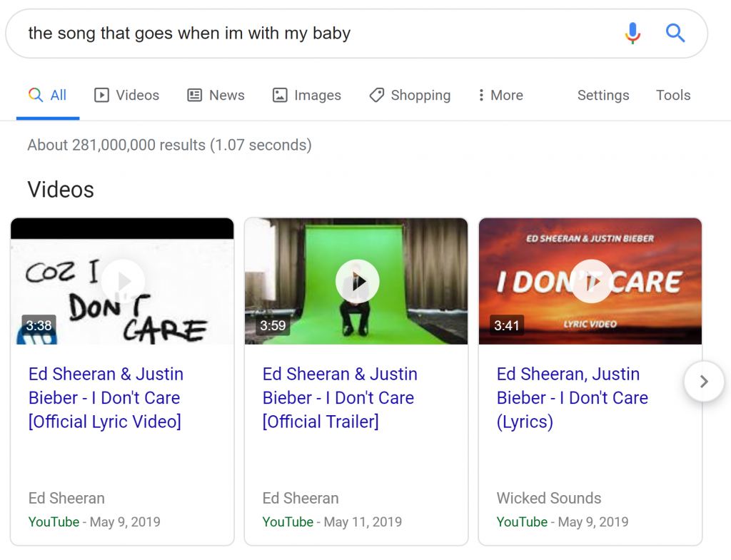Screen dimensions: 731x560
Task: Open I Don't Care (Lyrics) link
Action: (572, 398)
